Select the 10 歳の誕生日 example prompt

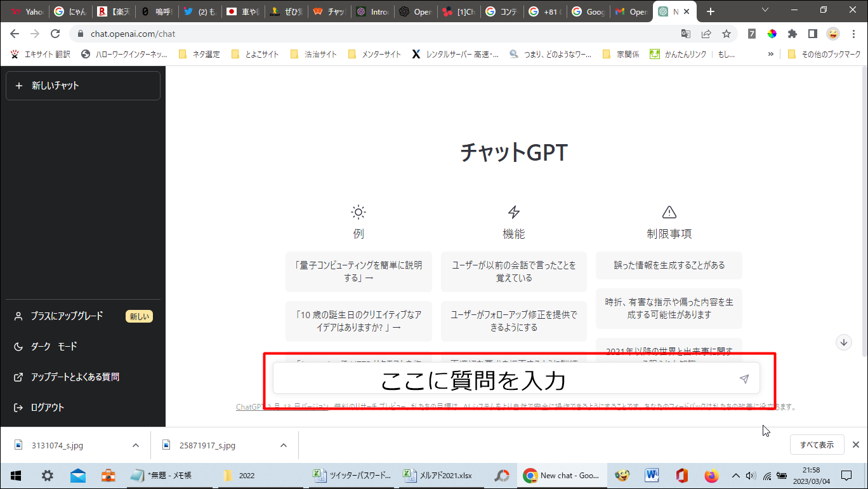point(358,321)
